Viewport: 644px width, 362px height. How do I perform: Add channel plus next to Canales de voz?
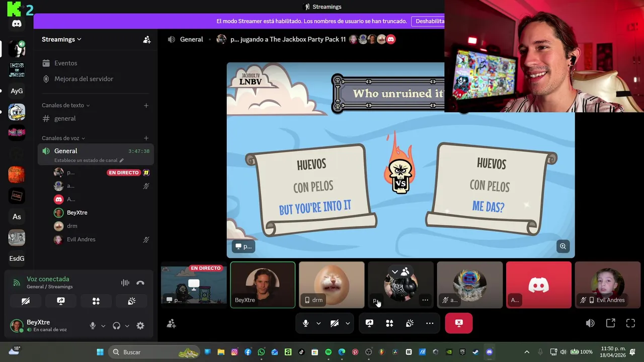click(146, 138)
